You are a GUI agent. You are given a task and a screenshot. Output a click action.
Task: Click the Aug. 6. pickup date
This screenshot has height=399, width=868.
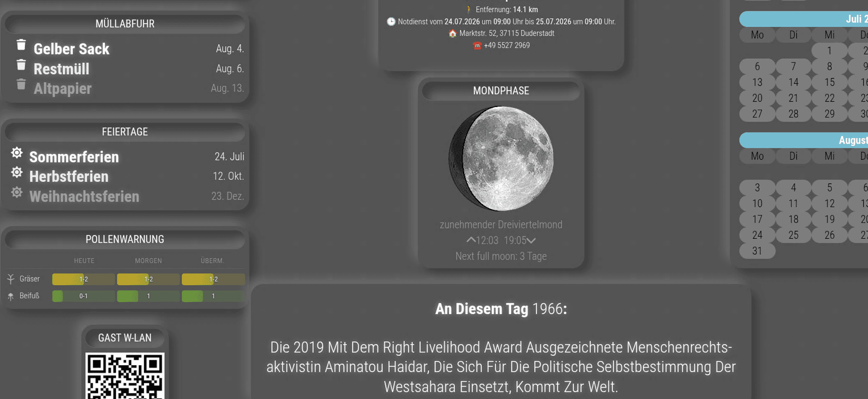pyautogui.click(x=230, y=69)
